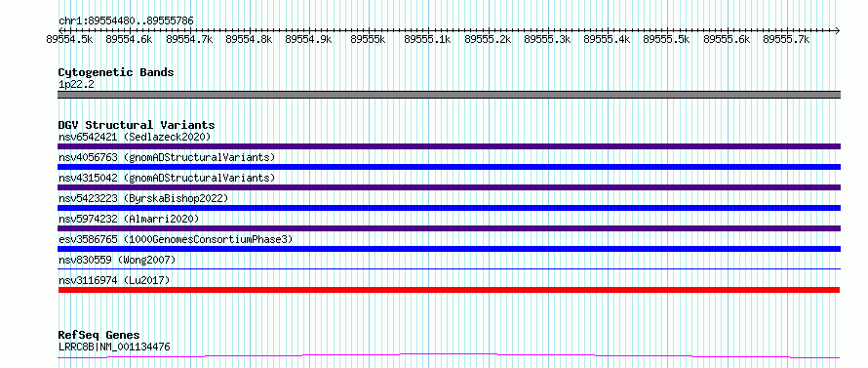Click ruler tick label 89554.8k

click(249, 39)
